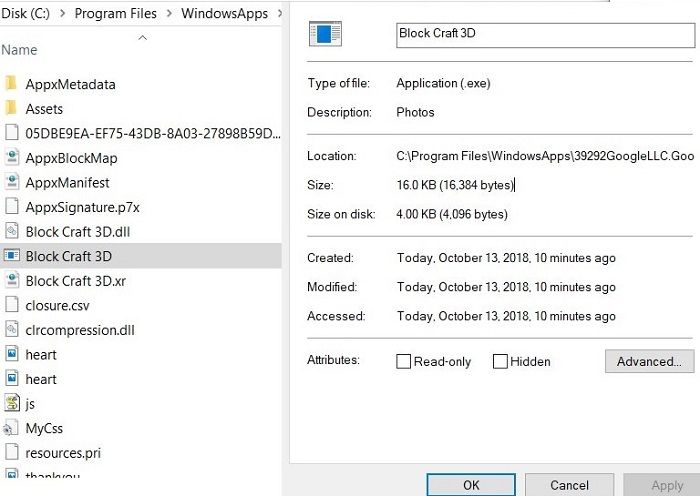Image resolution: width=700 pixels, height=496 pixels.
Task: Enable the Read-only attribute checkbox
Action: pos(404,361)
